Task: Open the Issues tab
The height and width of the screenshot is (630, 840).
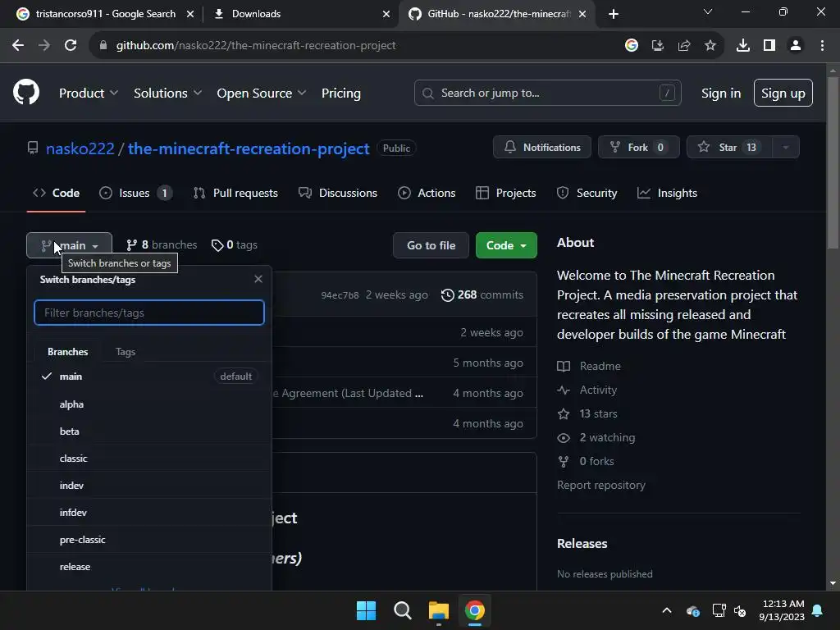Action: (x=135, y=193)
